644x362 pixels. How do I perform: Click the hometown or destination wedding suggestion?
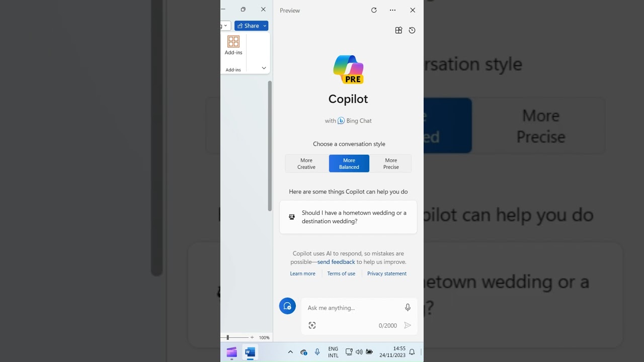pos(348,217)
